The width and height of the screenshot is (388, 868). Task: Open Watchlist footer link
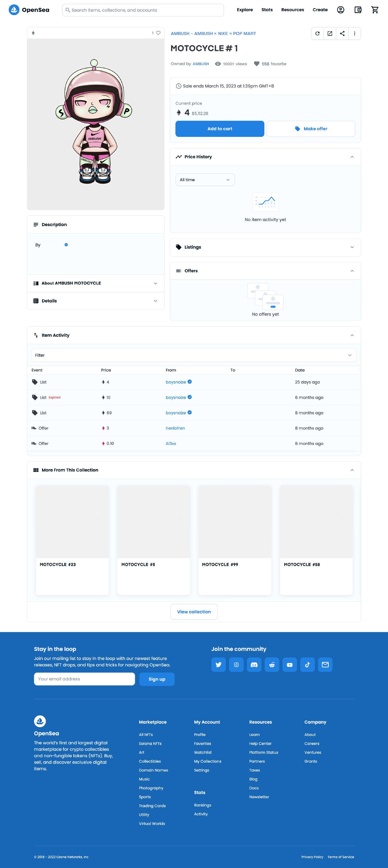[x=203, y=752]
